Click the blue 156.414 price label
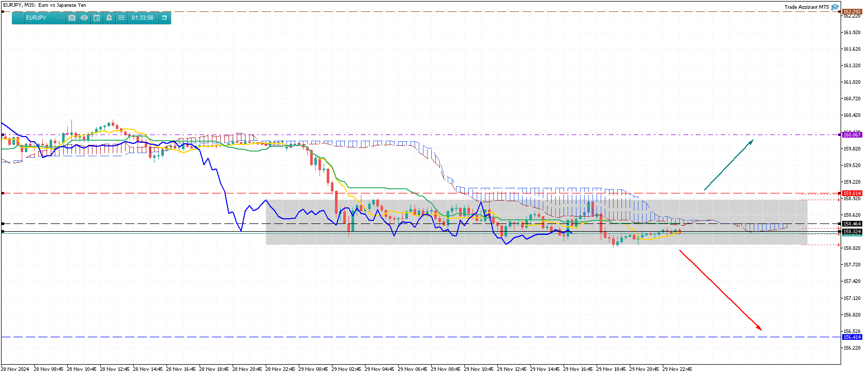868x375 pixels. click(x=852, y=337)
